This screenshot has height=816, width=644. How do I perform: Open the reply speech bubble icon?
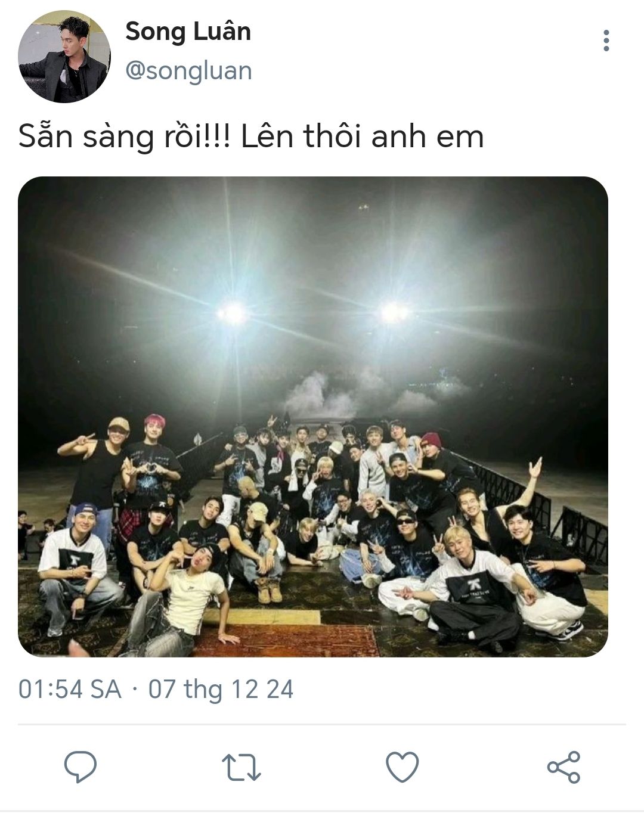[x=80, y=766]
